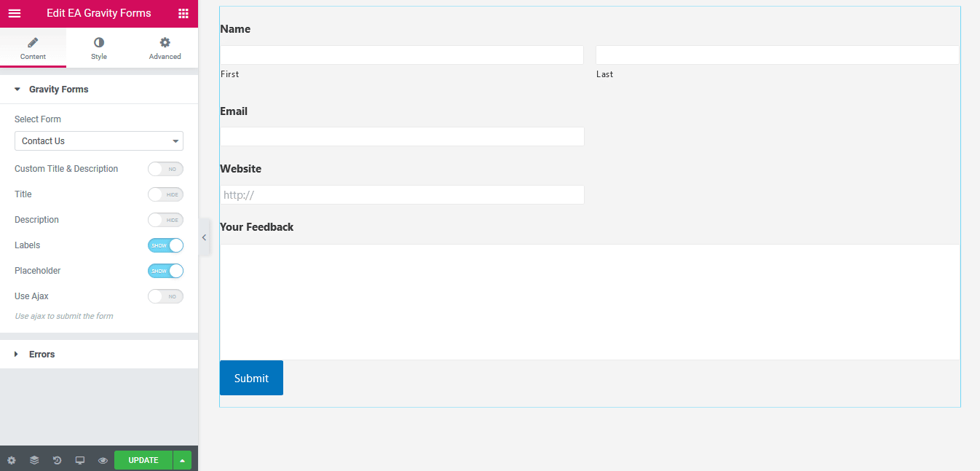Switch to the Style tab

tap(98, 47)
